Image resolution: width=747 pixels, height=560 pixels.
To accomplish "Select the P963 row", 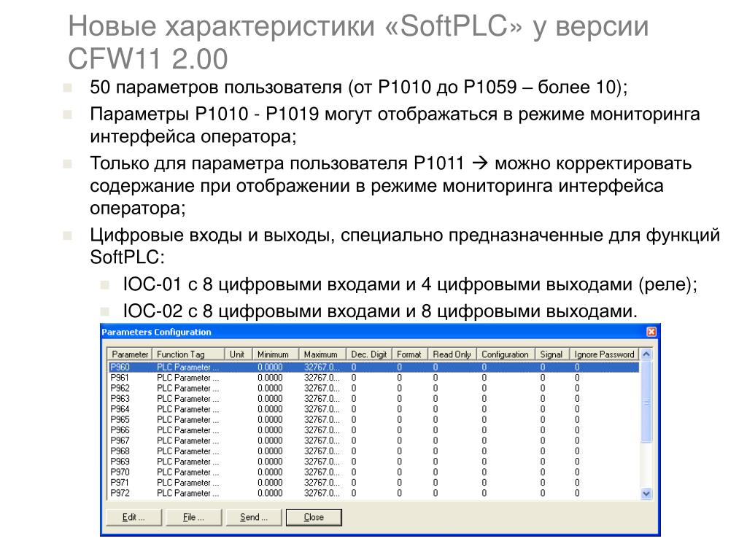I will pyautogui.click(x=374, y=399).
